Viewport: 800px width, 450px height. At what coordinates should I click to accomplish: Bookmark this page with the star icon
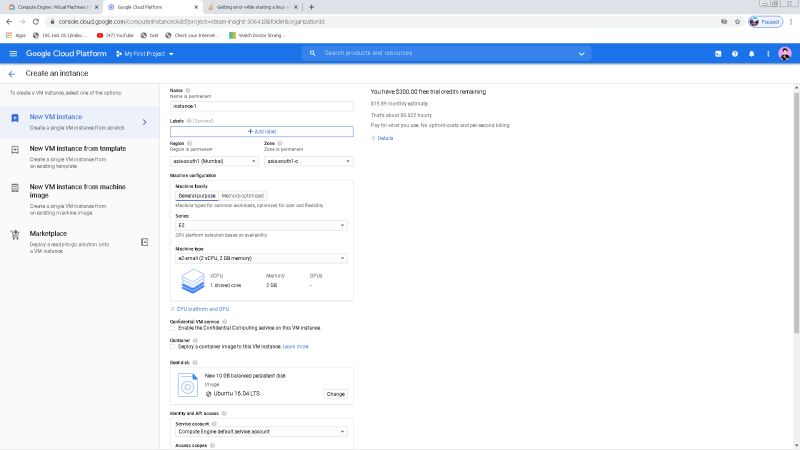pos(737,21)
